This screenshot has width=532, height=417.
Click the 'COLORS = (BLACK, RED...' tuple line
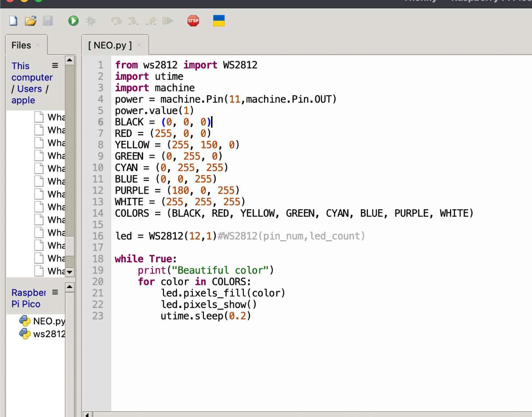[x=294, y=214]
